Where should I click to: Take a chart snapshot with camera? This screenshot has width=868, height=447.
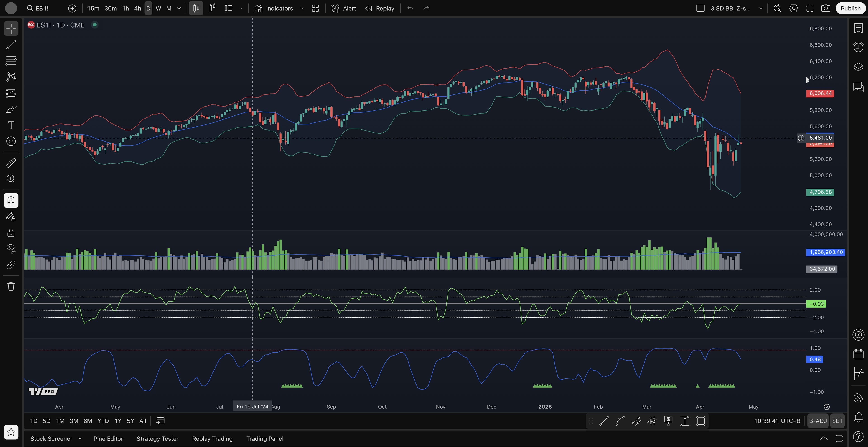[x=826, y=8]
